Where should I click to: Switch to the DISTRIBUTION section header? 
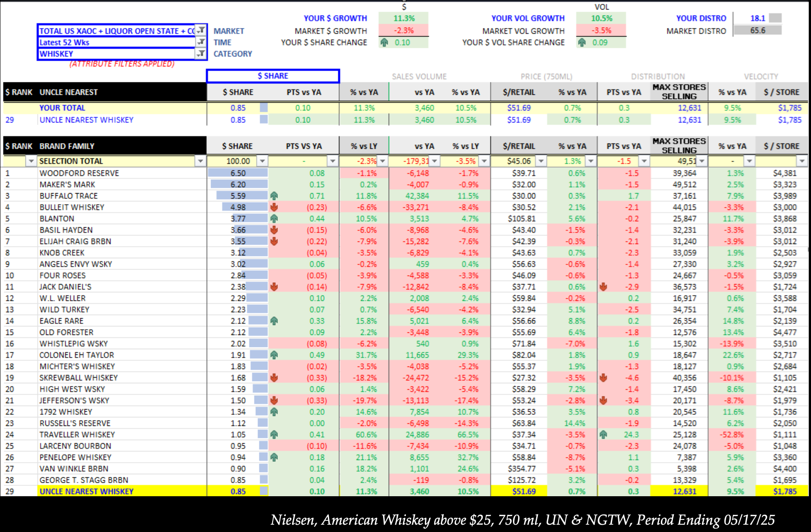658,76
